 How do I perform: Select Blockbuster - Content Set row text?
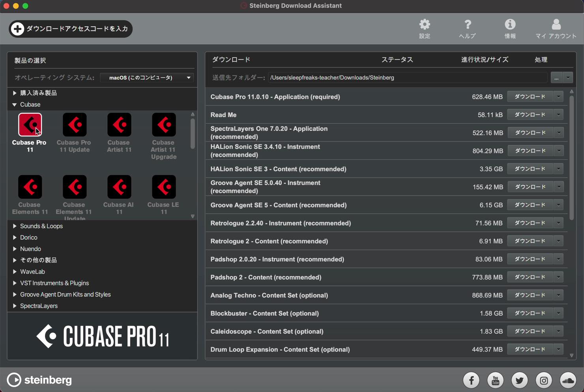click(x=264, y=313)
